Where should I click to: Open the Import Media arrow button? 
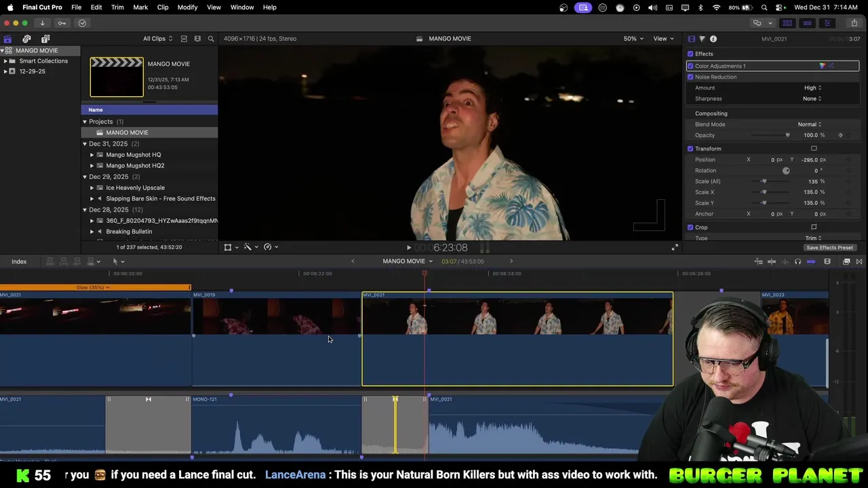pyautogui.click(x=42, y=23)
